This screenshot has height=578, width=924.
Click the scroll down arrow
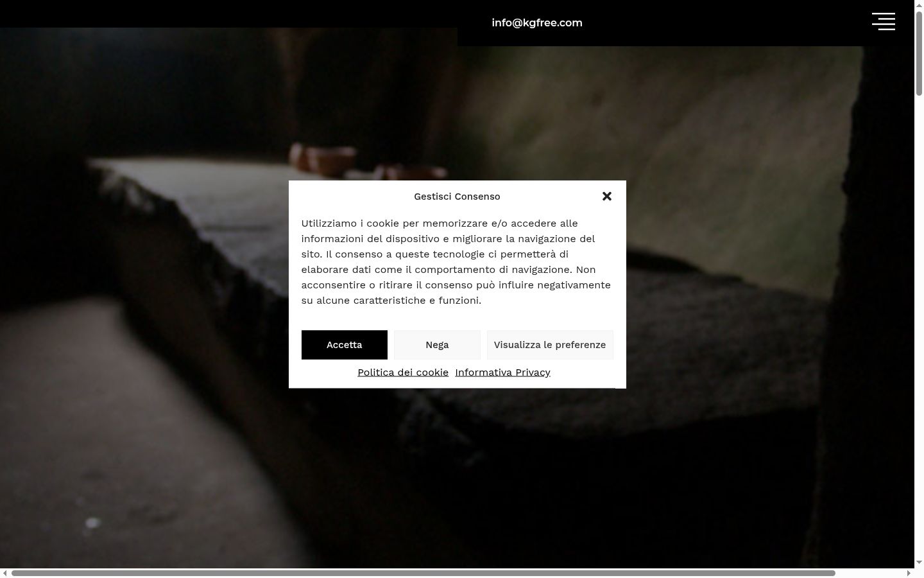[919, 563]
